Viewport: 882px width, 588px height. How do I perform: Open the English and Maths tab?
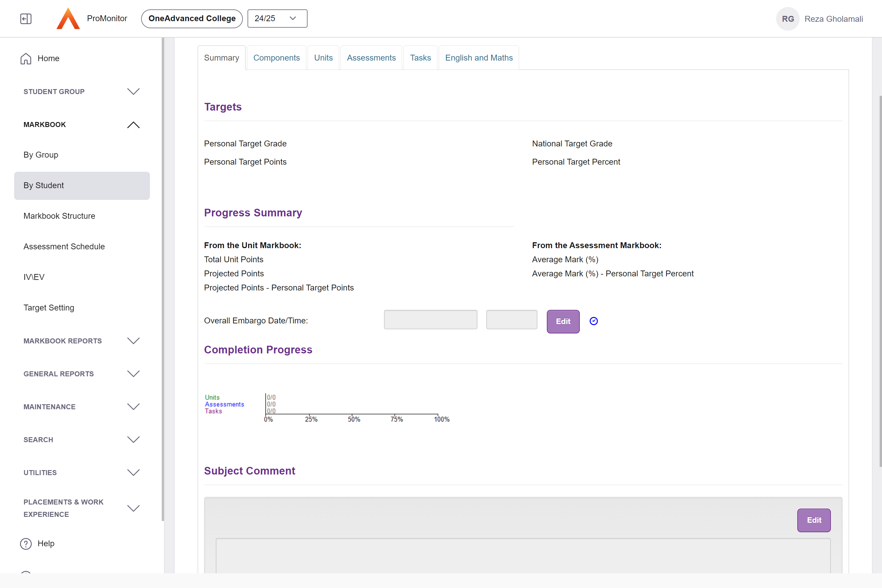pos(479,58)
